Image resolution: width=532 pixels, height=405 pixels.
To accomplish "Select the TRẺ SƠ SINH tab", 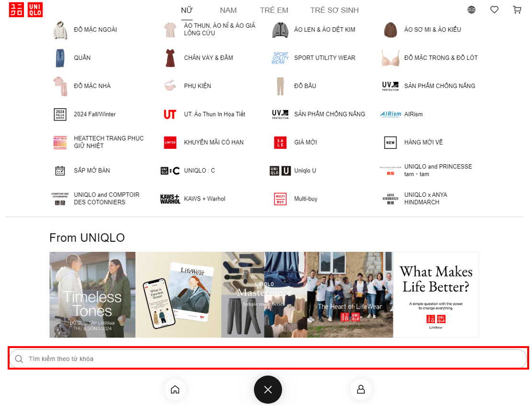I will [334, 11].
